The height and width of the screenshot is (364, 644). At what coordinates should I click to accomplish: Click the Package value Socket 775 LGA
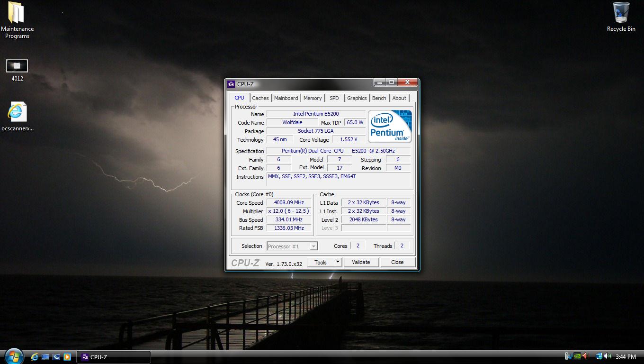[316, 131]
